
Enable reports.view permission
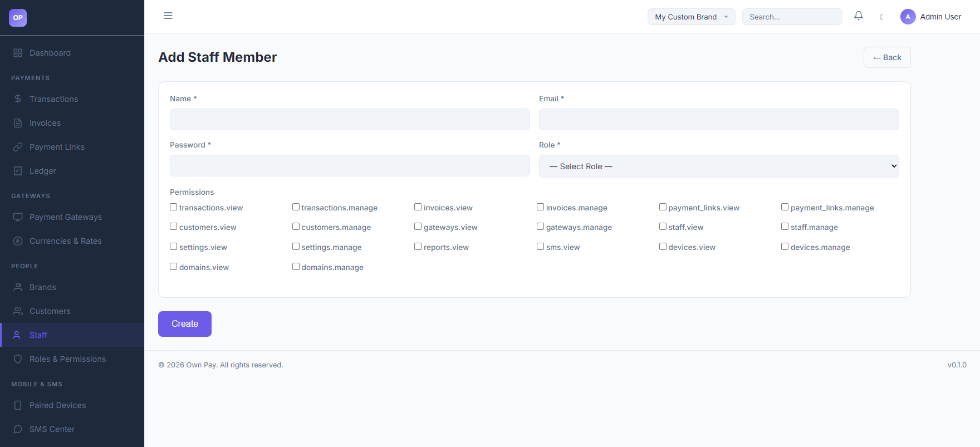418,247
